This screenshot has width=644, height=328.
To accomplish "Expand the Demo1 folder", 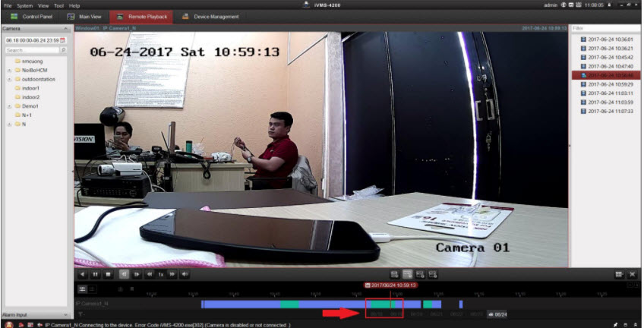I will point(8,106).
